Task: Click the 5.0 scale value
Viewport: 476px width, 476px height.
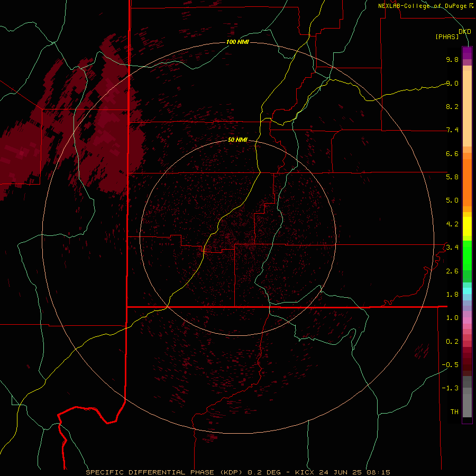Action: click(452, 200)
